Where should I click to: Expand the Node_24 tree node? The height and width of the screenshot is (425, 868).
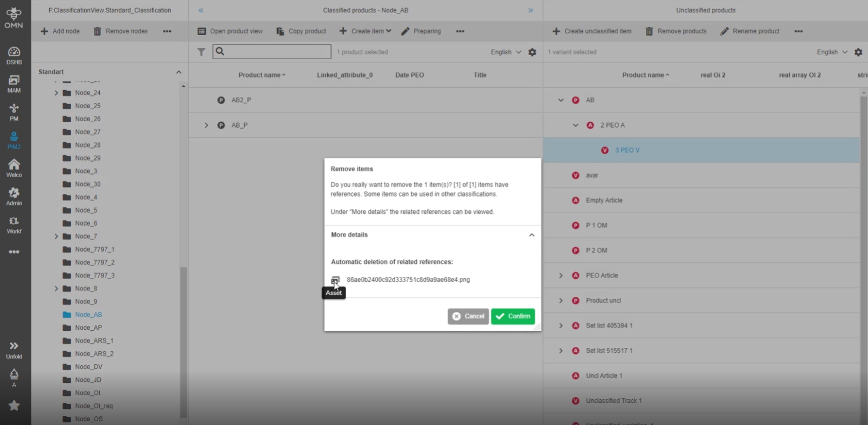tap(56, 93)
